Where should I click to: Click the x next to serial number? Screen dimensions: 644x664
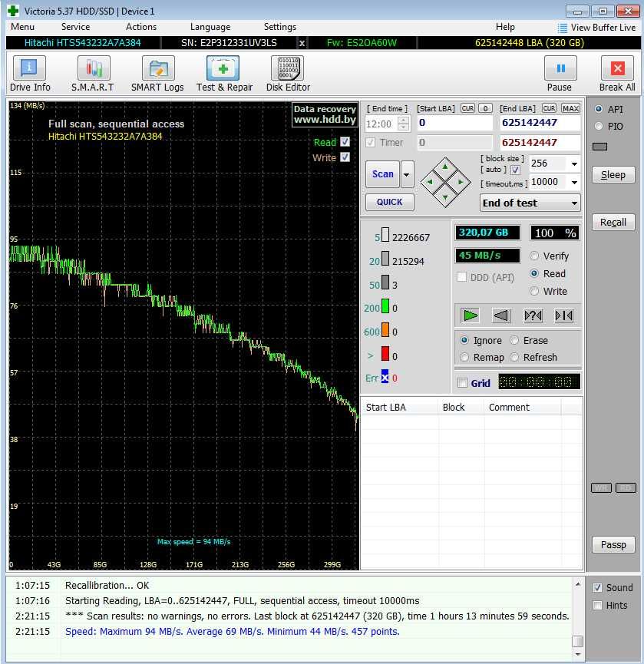tap(302, 43)
